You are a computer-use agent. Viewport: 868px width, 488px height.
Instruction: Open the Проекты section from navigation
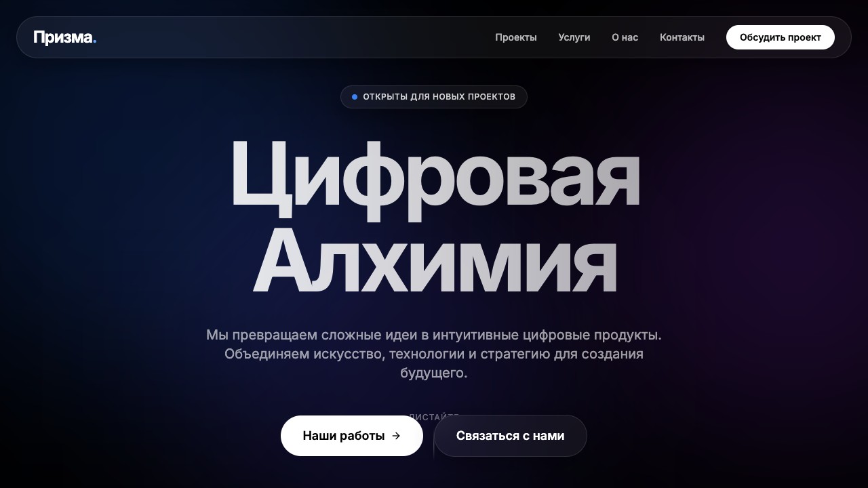(516, 37)
